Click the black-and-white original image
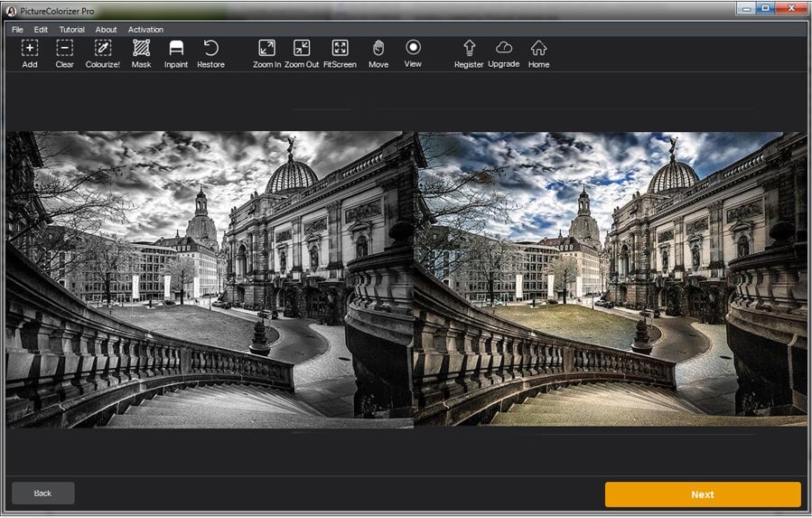Image resolution: width=812 pixels, height=518 pixels. click(210, 279)
